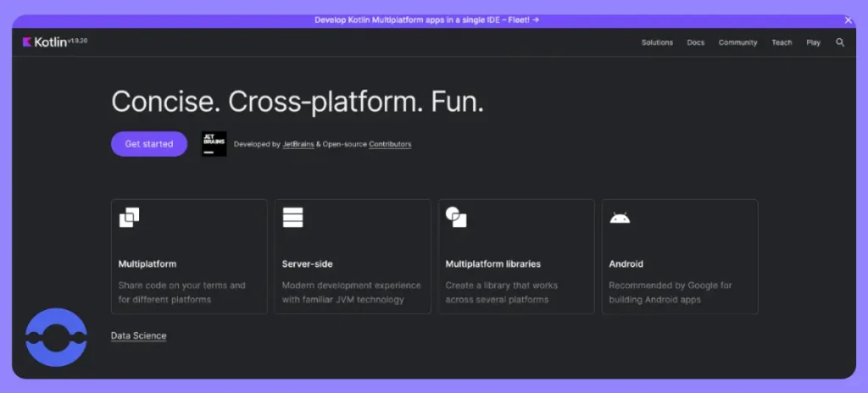Click the Kotlin logo in the header
This screenshot has width=868, height=393.
45,42
